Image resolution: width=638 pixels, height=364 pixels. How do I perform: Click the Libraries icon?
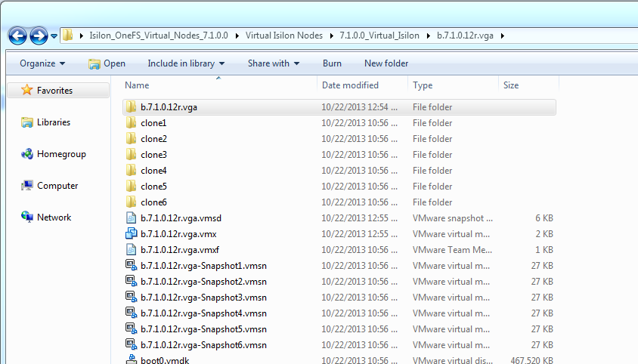[x=27, y=122]
